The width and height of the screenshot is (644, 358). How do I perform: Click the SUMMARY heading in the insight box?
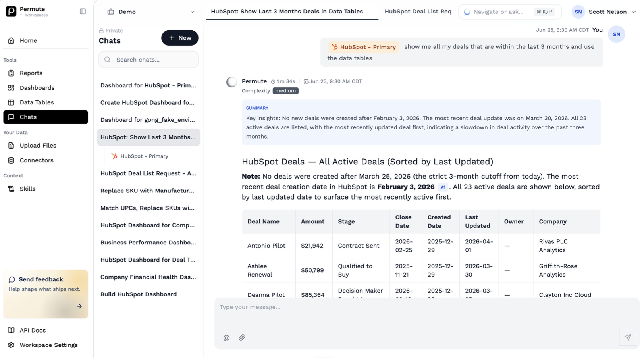257,108
